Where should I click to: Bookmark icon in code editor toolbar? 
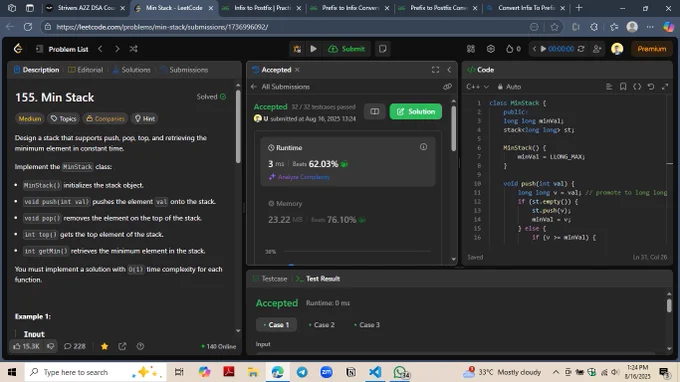(x=623, y=87)
